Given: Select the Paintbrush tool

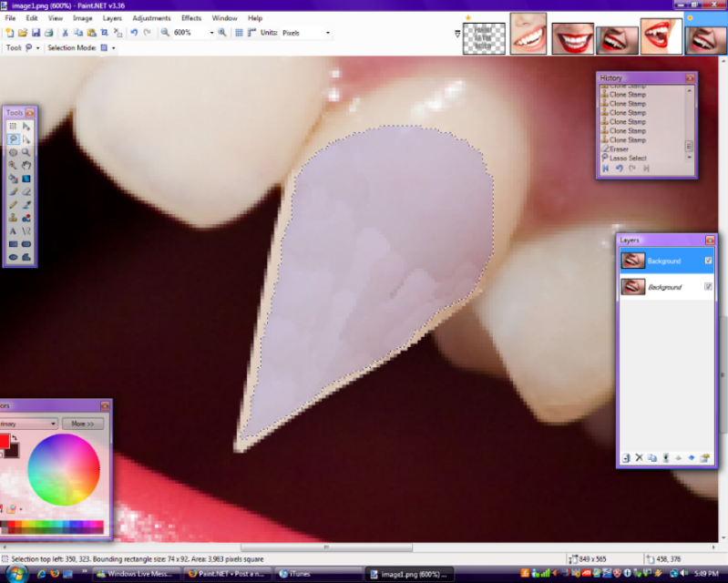Looking at the screenshot, I should coord(13,191).
